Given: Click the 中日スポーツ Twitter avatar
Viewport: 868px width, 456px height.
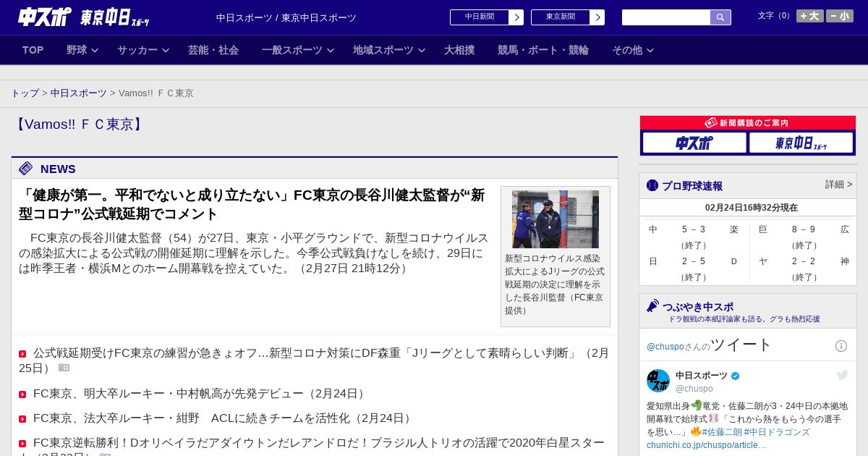Looking at the screenshot, I should point(658,381).
